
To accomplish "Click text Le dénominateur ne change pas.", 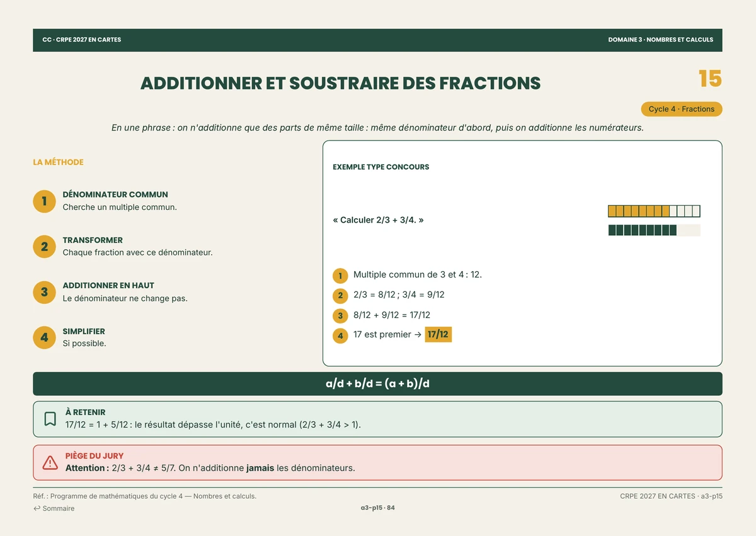I will pos(125,298).
